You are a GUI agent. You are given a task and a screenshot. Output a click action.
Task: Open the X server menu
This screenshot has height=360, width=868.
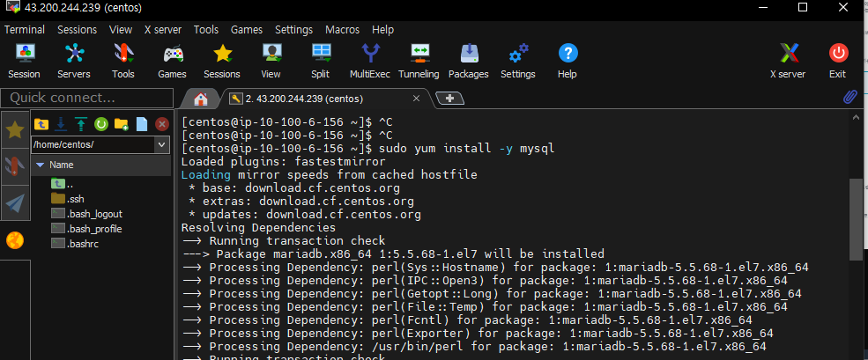click(x=163, y=30)
